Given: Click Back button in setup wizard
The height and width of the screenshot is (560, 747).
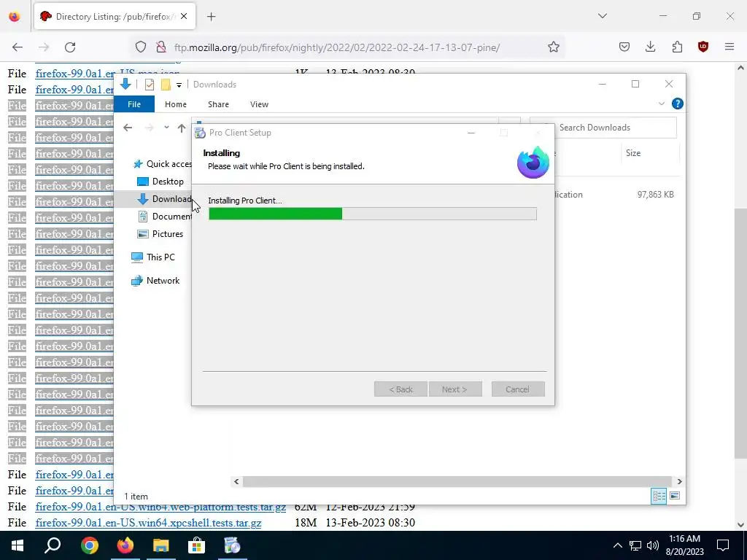Looking at the screenshot, I should (400, 389).
